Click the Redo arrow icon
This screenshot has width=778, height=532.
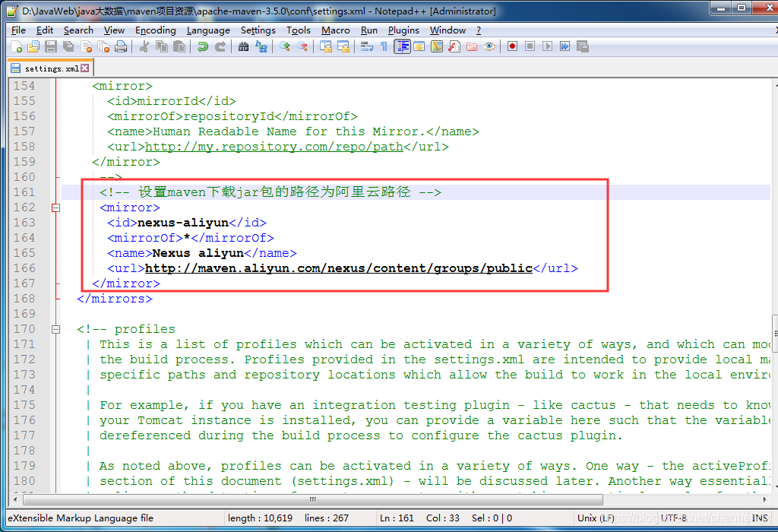click(x=220, y=46)
